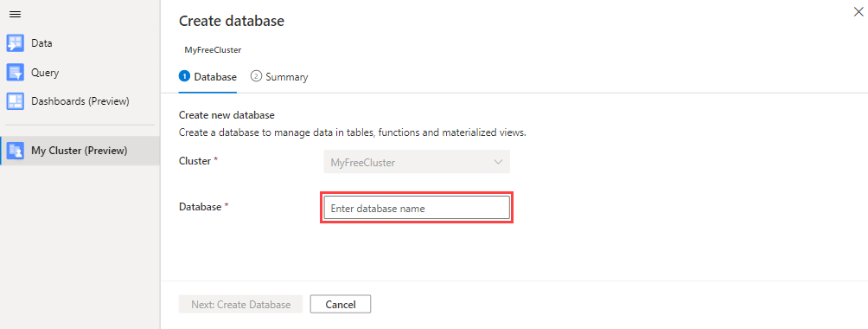Image resolution: width=868 pixels, height=329 pixels.
Task: Click the My Cluster (Preview) icon
Action: 15,151
